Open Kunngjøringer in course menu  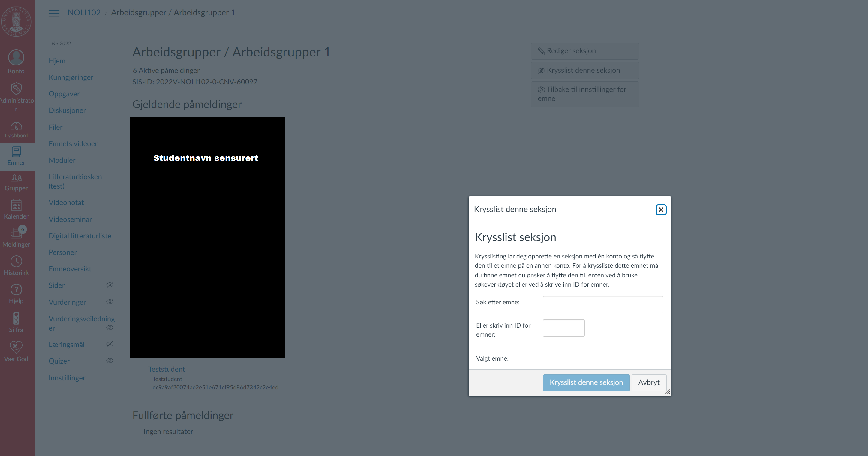(x=71, y=77)
